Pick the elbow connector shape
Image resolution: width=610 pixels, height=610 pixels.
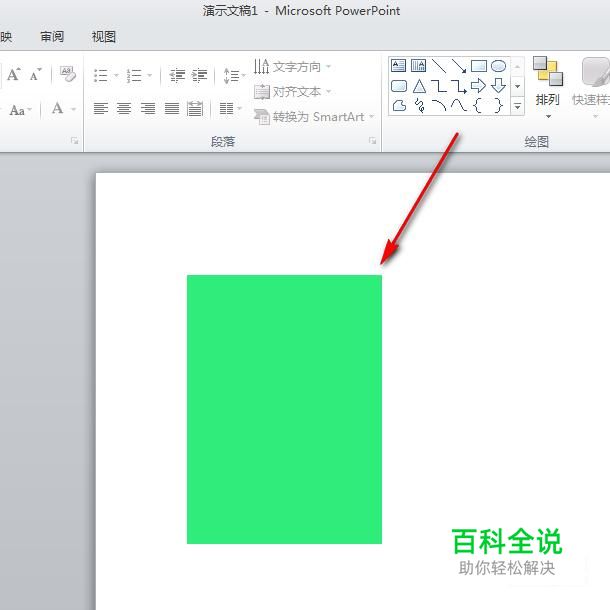[x=439, y=86]
